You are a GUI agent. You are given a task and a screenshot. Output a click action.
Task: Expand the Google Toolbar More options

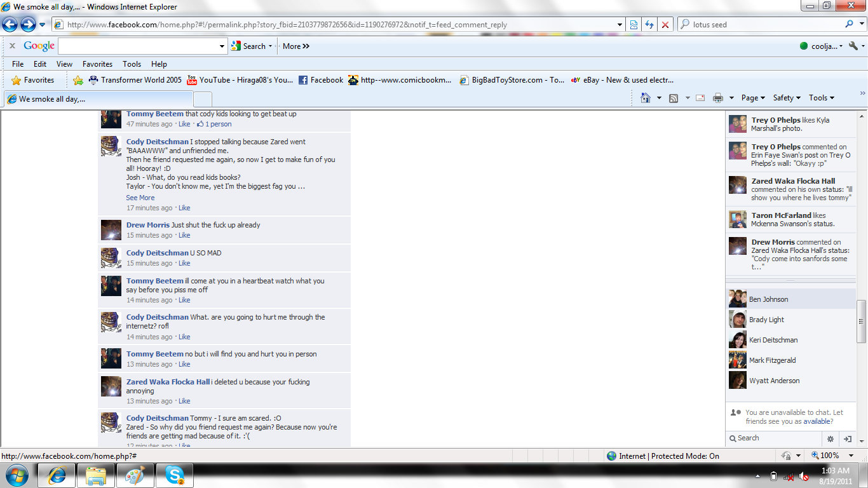pos(296,46)
